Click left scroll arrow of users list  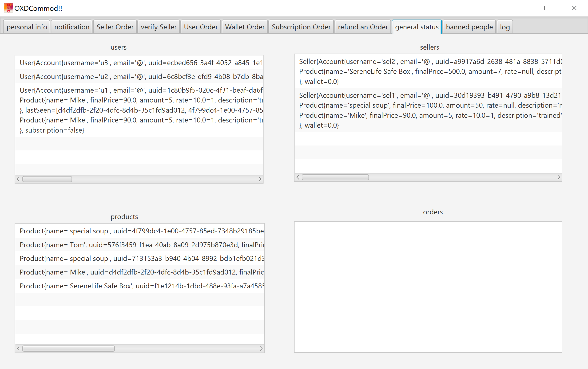18,179
